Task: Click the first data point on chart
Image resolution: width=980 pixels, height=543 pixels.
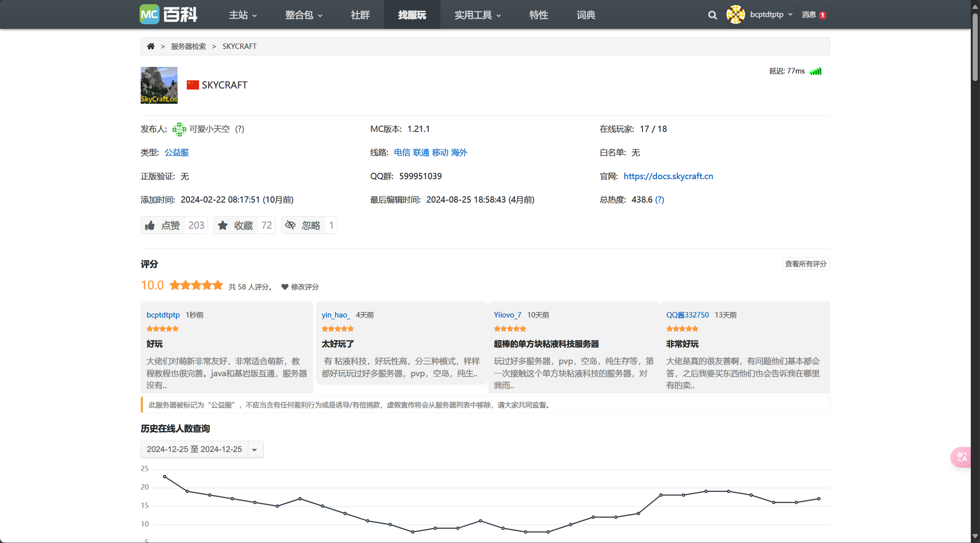Action: [165, 477]
